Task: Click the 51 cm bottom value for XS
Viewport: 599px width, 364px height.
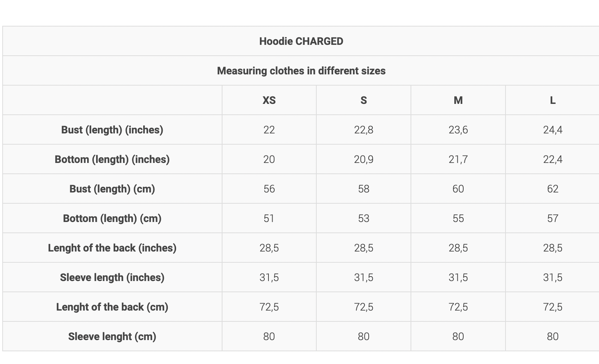Action: pos(269,218)
